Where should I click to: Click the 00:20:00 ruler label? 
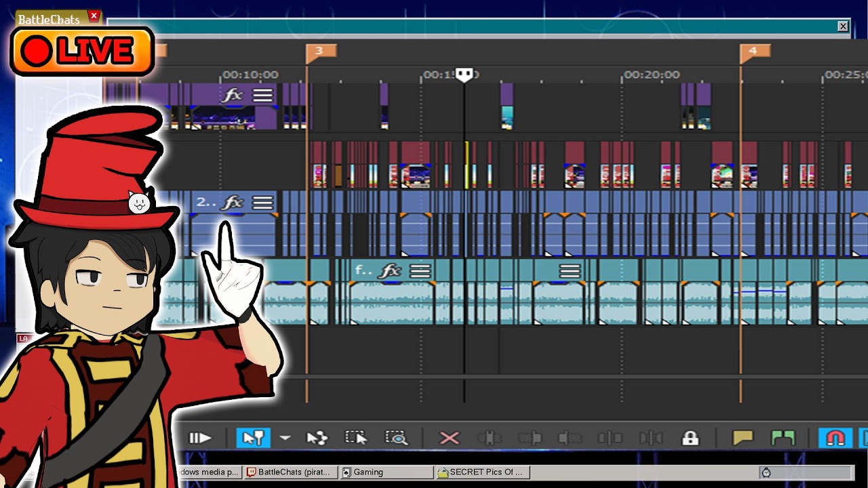[x=652, y=75]
